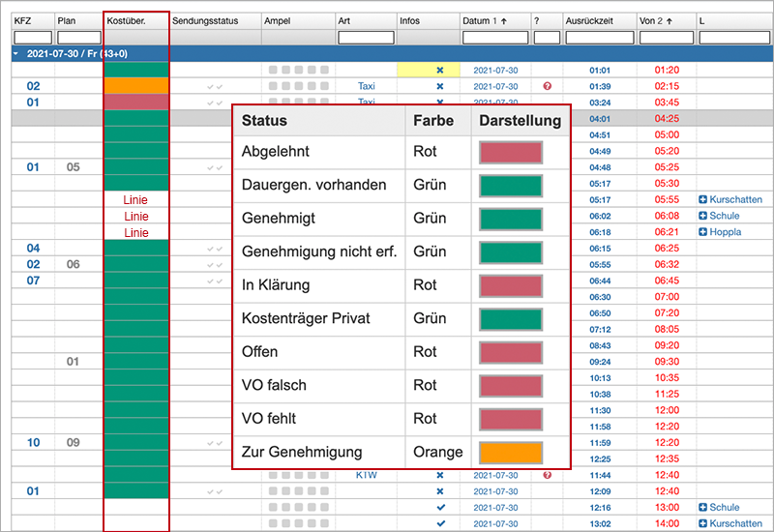Click the Infos checkmark in the 13:00 row
This screenshot has width=774, height=532.
coord(439,508)
